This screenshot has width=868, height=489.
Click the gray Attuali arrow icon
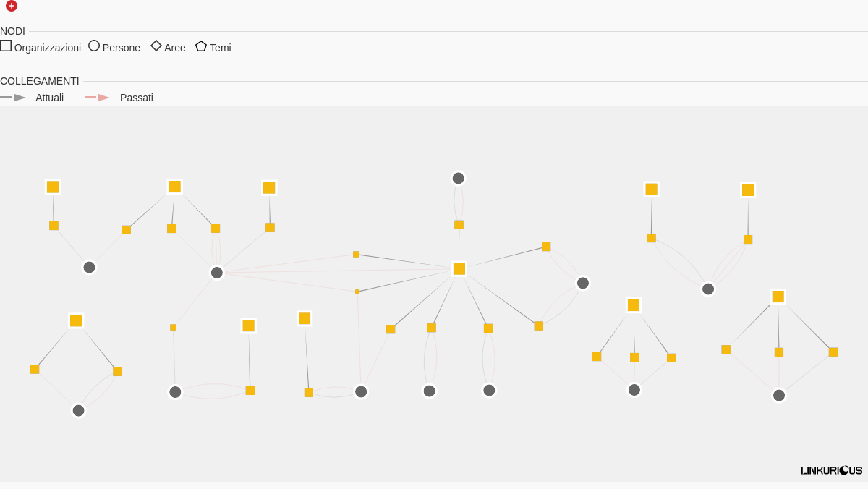pos(13,98)
